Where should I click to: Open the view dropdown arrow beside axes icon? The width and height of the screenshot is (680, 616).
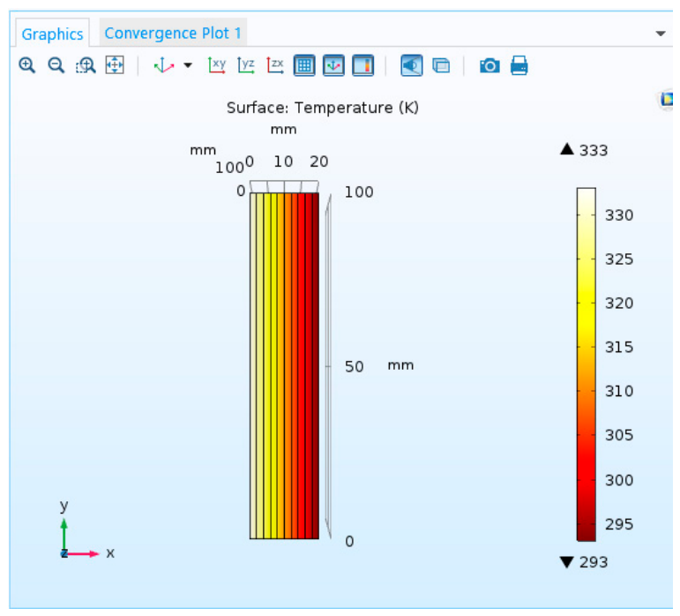tap(188, 65)
